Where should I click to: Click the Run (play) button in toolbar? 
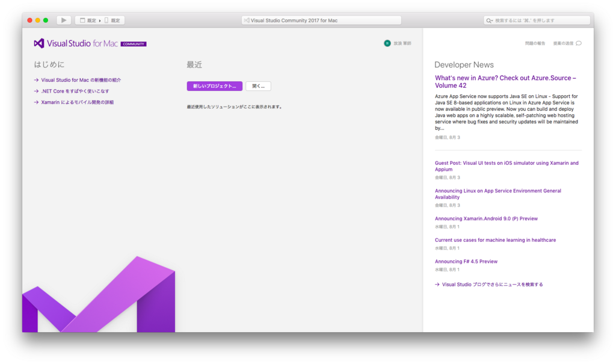coord(64,20)
